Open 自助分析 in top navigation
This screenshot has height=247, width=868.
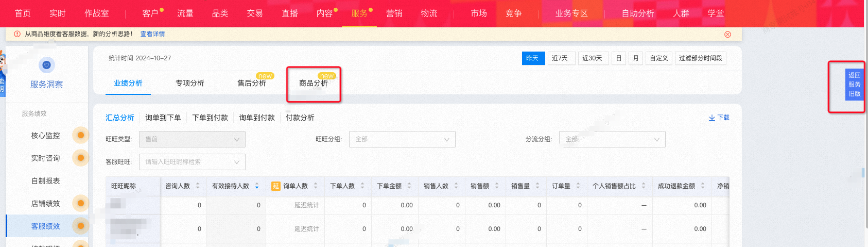pos(638,13)
